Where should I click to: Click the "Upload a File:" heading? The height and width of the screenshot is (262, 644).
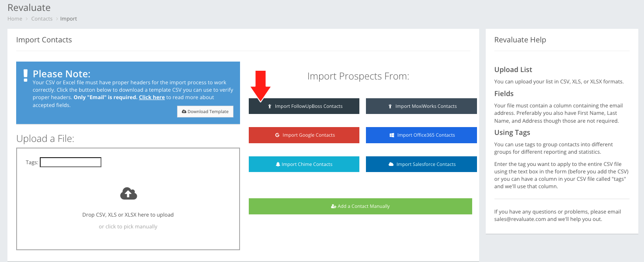[x=45, y=138]
